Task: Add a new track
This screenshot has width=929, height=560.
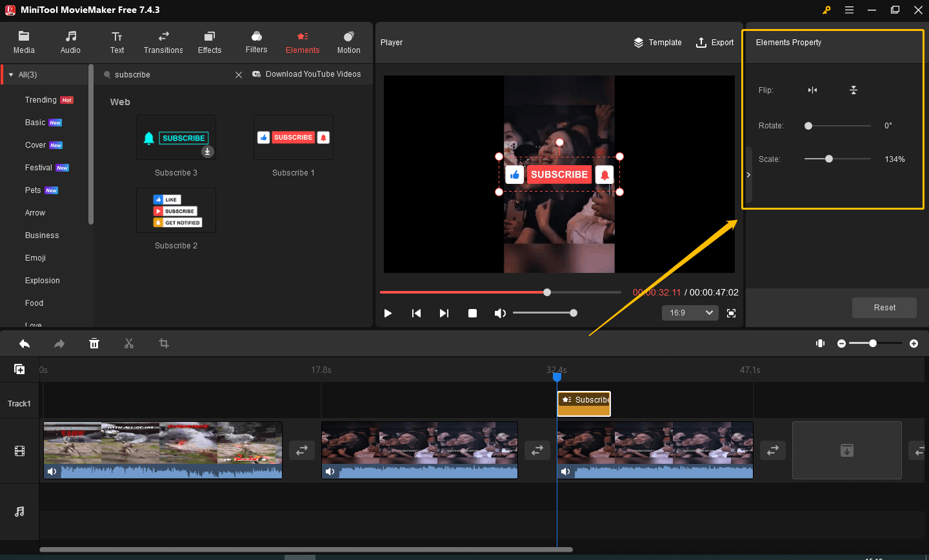Action: coord(19,369)
